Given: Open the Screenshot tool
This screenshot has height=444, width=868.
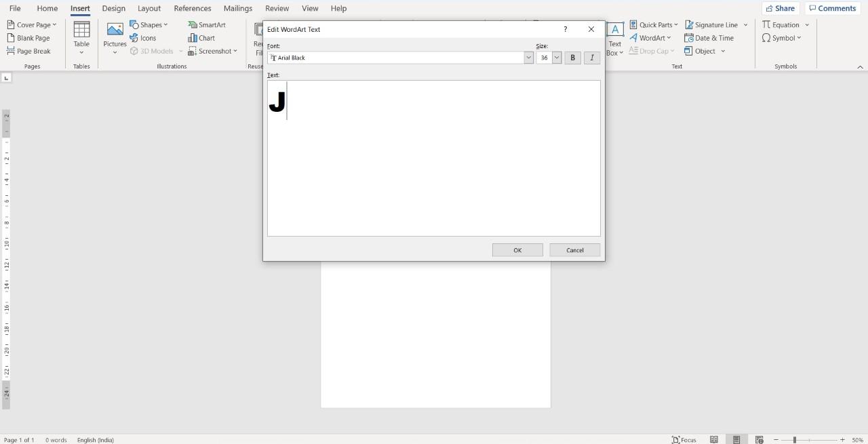Looking at the screenshot, I should (212, 51).
